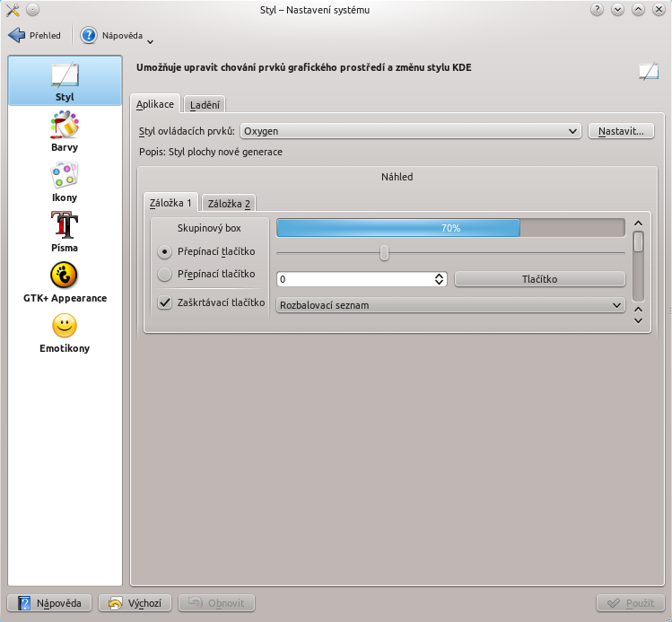Click the preview scrollbar top up arrow
The image size is (672, 622).
click(638, 223)
